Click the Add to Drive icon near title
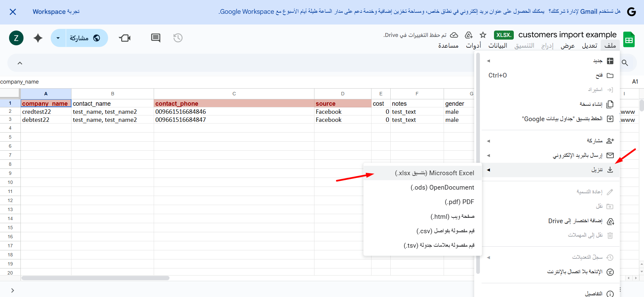This screenshot has width=644, height=297. click(469, 35)
